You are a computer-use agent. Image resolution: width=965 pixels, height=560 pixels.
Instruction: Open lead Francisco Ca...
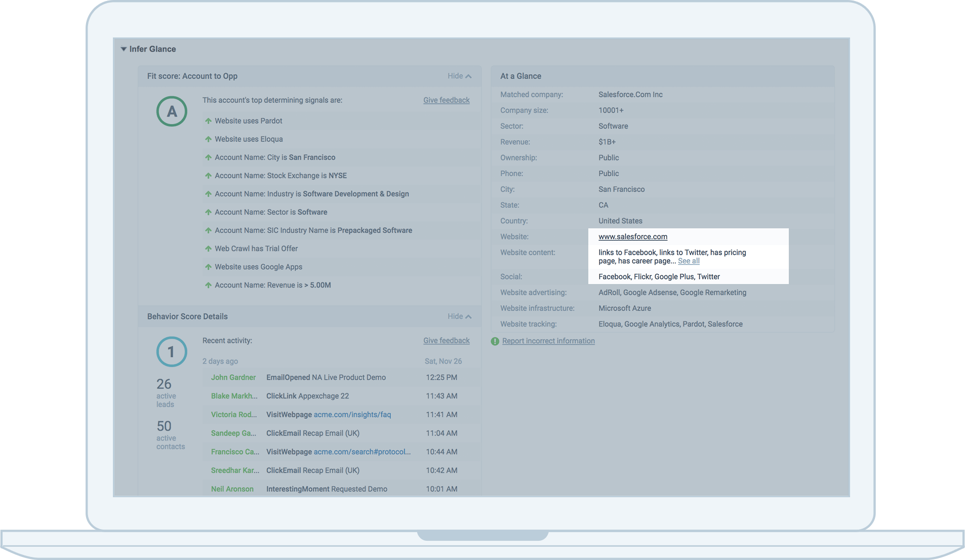[x=235, y=452]
